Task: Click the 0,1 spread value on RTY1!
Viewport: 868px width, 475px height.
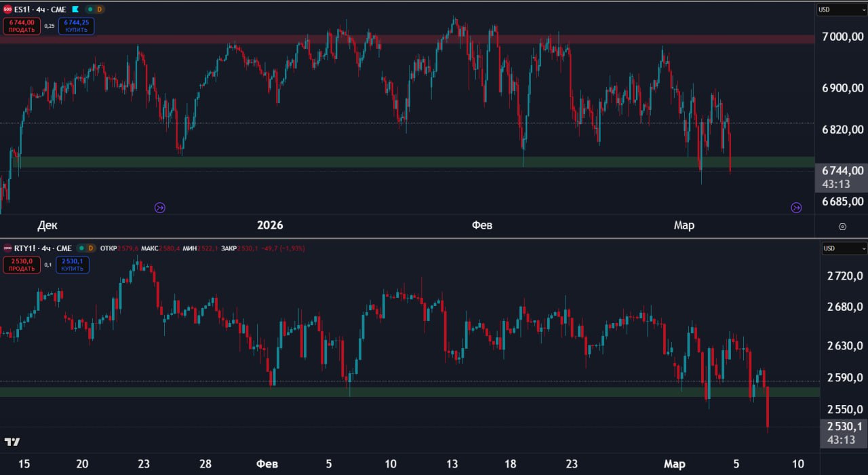Action: click(48, 265)
